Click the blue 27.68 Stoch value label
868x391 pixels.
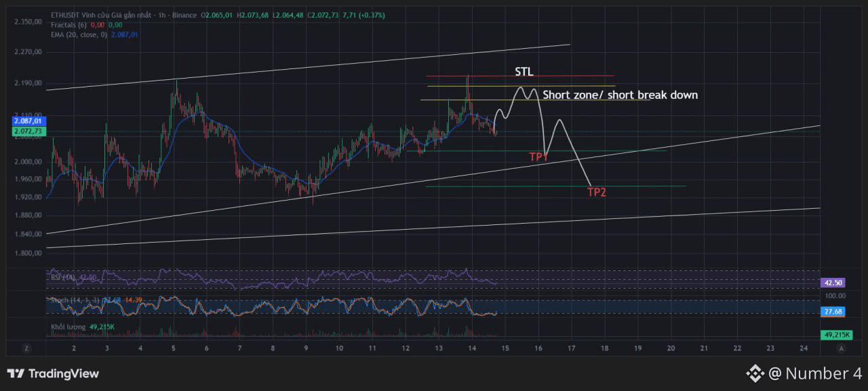(832, 311)
